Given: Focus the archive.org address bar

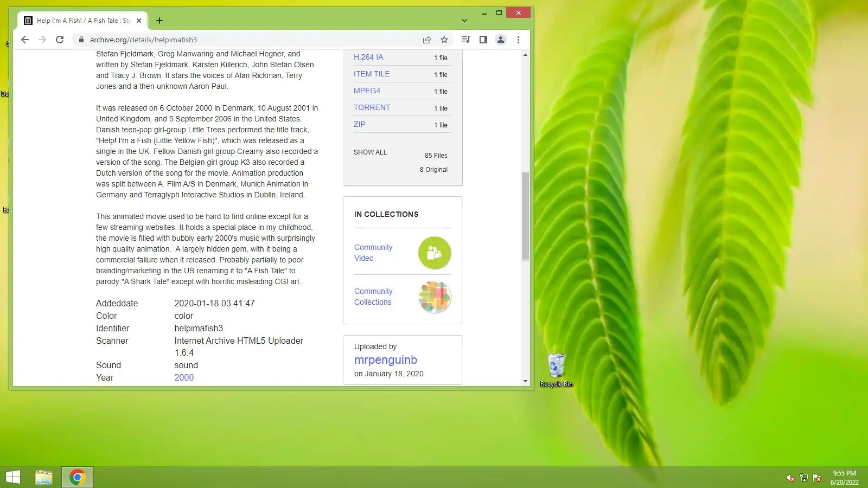Looking at the screenshot, I should [x=250, y=40].
